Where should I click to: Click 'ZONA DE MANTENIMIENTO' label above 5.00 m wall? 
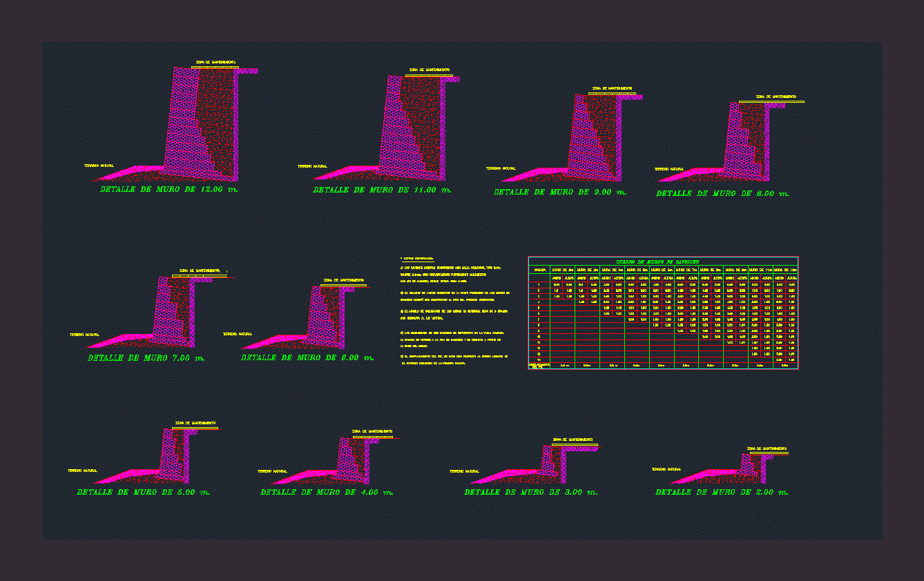[x=195, y=423]
